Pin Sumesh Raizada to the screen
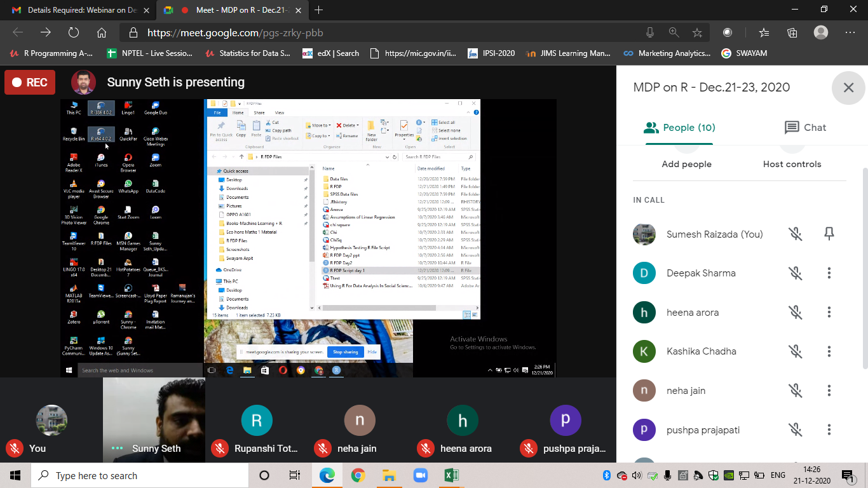 click(829, 234)
